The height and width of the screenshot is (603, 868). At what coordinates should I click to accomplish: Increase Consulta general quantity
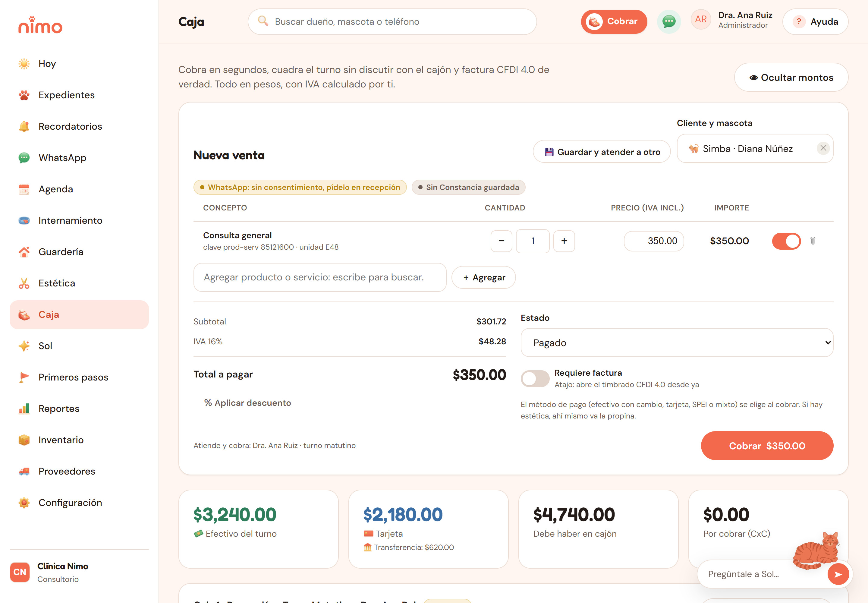click(x=564, y=241)
